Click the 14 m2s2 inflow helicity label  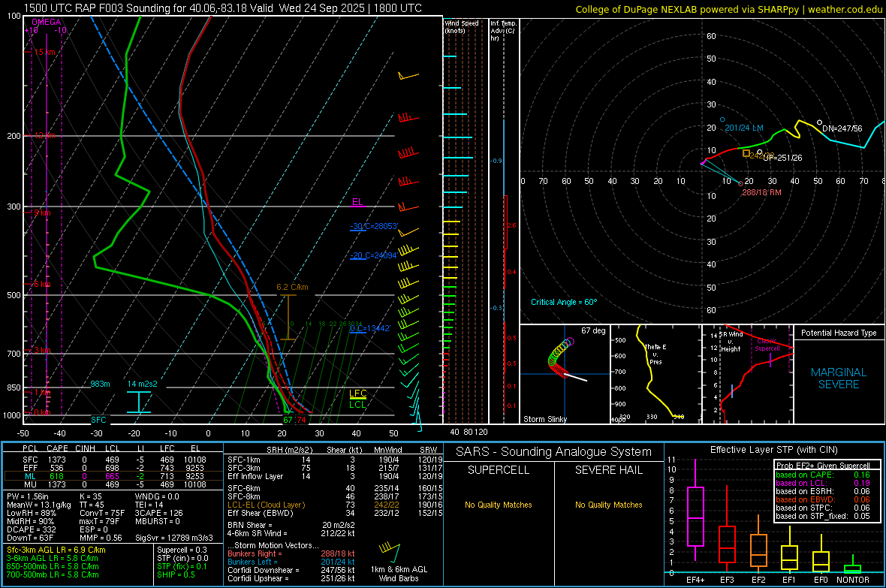[x=143, y=384]
